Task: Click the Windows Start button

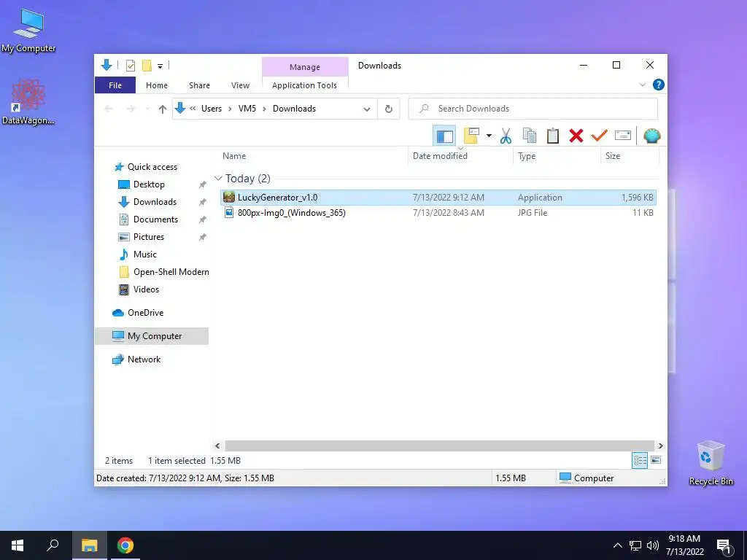Action: pos(18,545)
